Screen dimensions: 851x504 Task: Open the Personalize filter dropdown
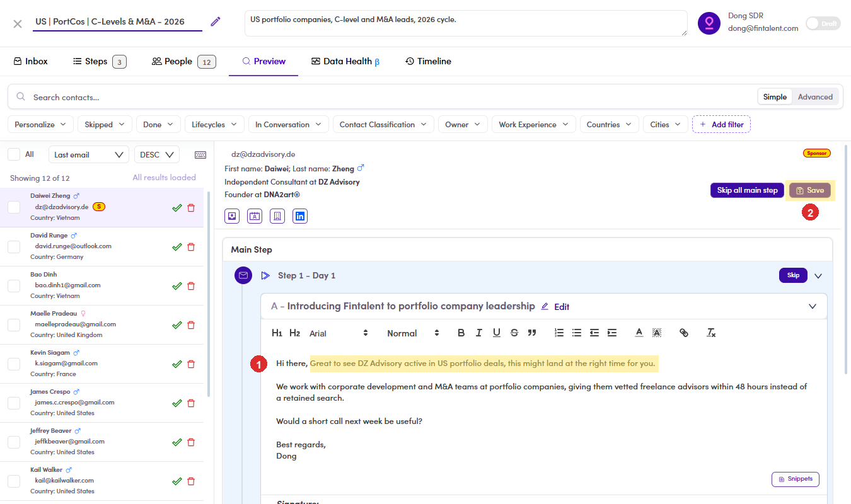[40, 124]
